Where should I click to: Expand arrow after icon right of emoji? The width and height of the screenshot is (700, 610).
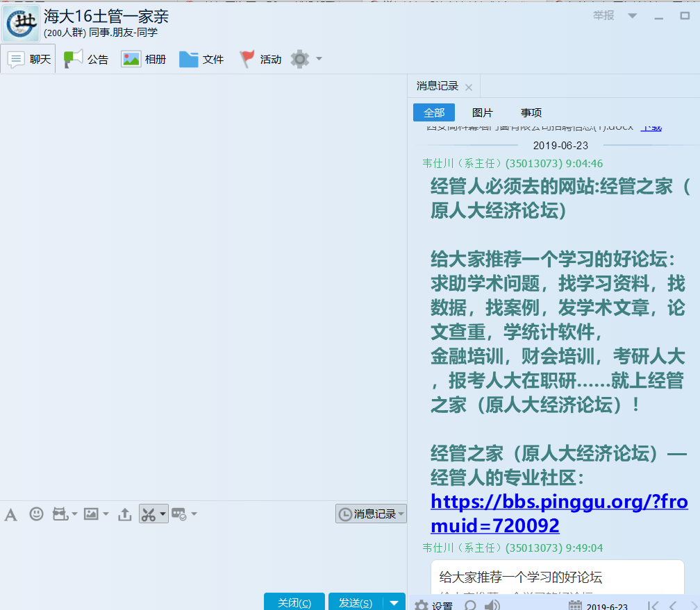pos(74,514)
